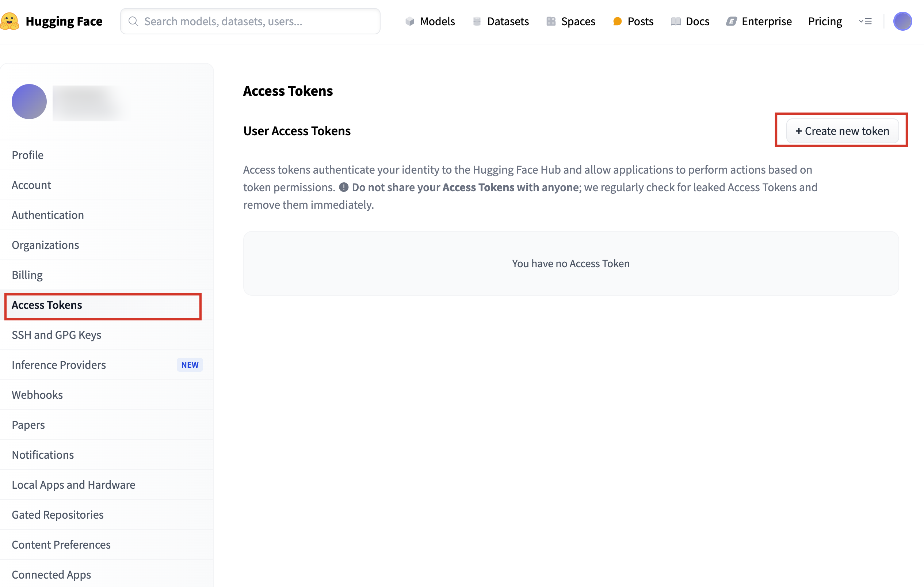Open Billing settings

point(107,275)
